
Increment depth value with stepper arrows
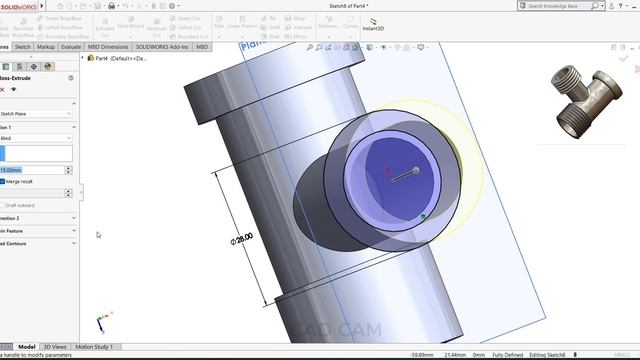(x=69, y=168)
